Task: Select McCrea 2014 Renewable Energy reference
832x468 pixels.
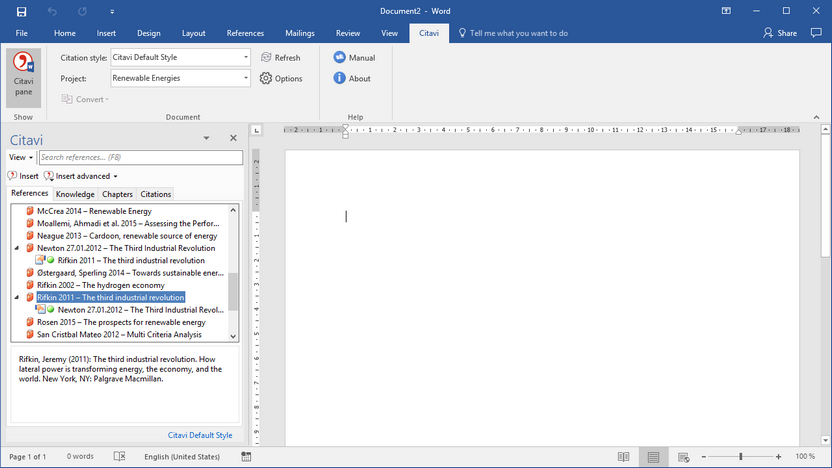Action: [94, 211]
